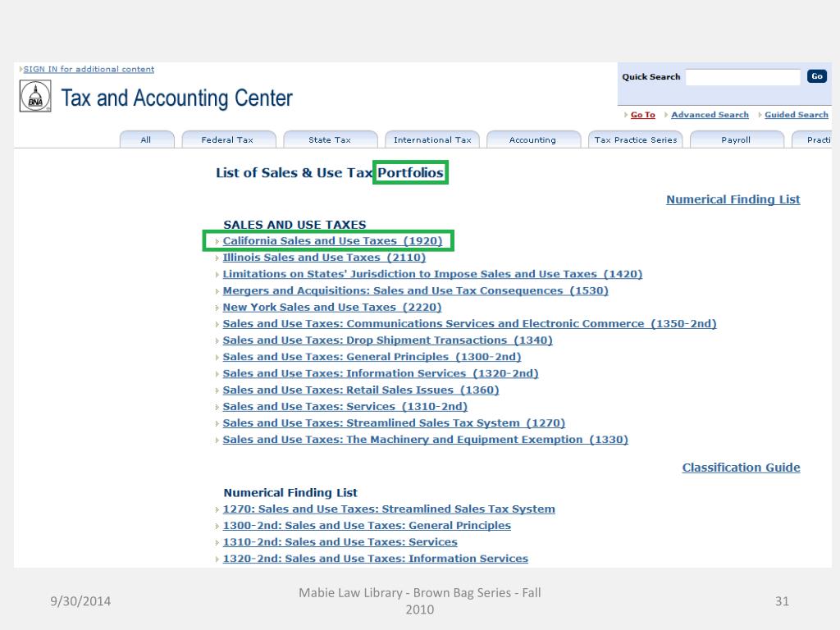
Task: Click the Go button beside Quick Search
Action: [x=816, y=76]
